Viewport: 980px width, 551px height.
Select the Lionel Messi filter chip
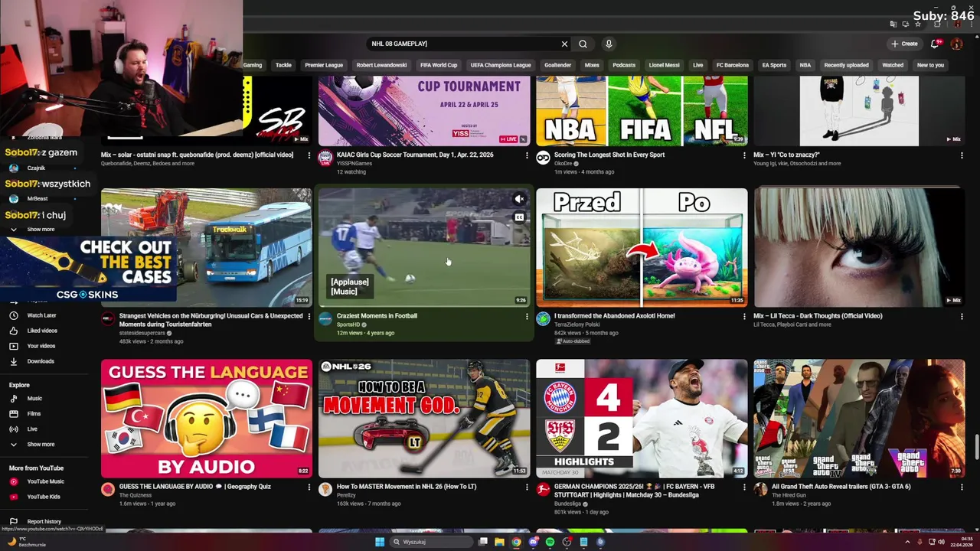click(664, 65)
